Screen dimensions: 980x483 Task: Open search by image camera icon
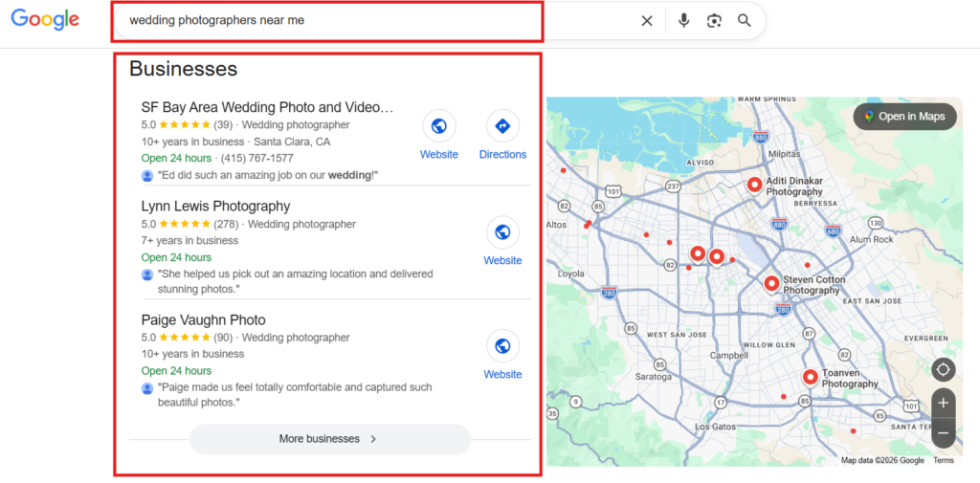coord(714,21)
